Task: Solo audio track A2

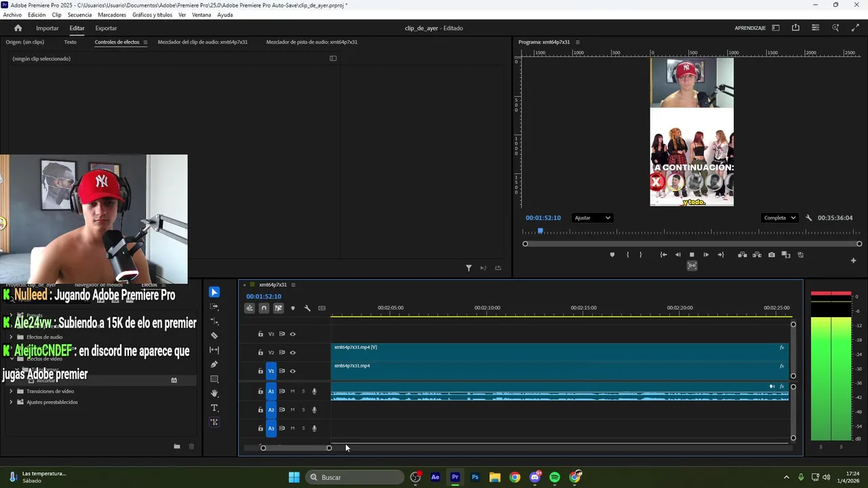Action: coord(303,409)
